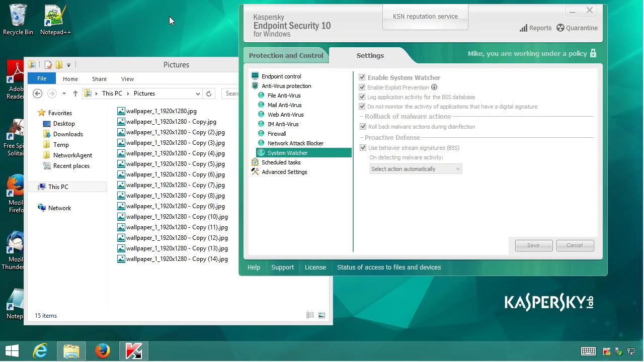Expand Explorer address bar history dropdown
Viewport: 644px width, 362px height.
click(x=198, y=94)
